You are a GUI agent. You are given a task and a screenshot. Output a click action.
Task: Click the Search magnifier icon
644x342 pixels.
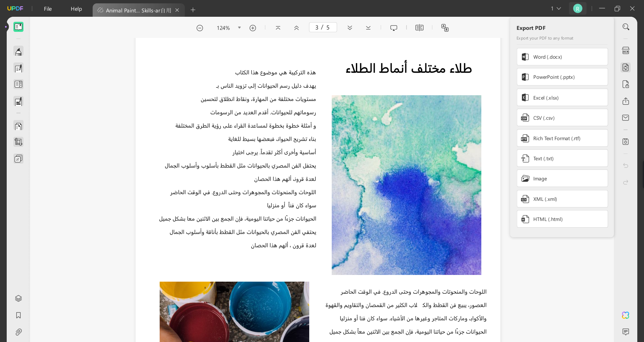[x=626, y=27]
